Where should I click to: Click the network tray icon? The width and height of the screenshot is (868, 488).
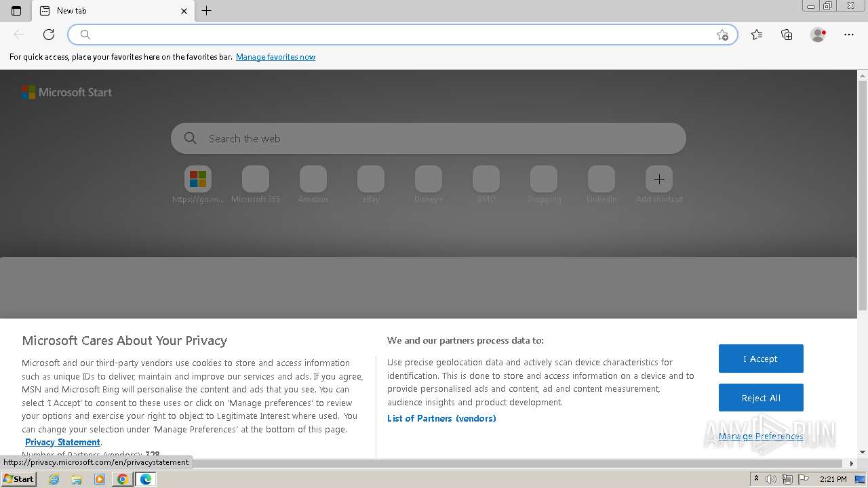coord(787,479)
